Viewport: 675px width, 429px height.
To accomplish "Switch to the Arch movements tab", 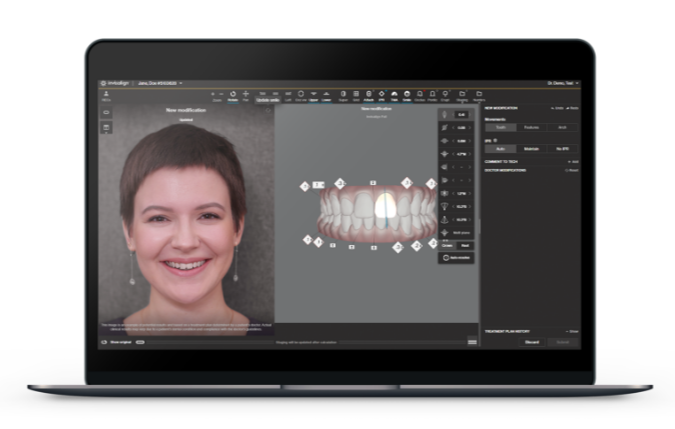I will (563, 127).
